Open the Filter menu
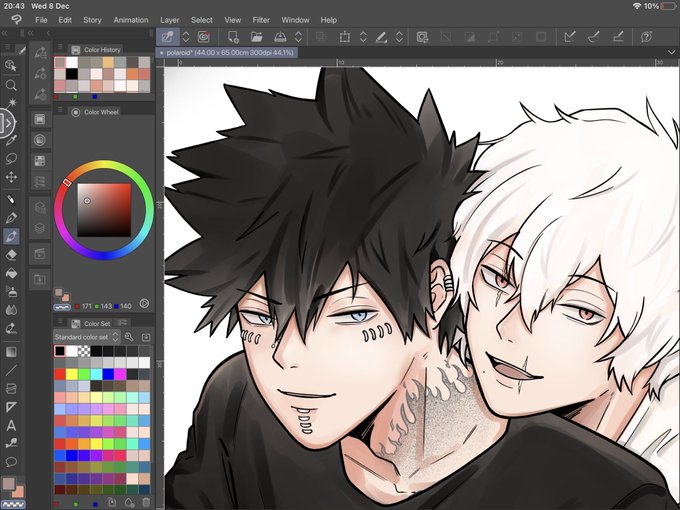This screenshot has width=680, height=510. pyautogui.click(x=261, y=20)
